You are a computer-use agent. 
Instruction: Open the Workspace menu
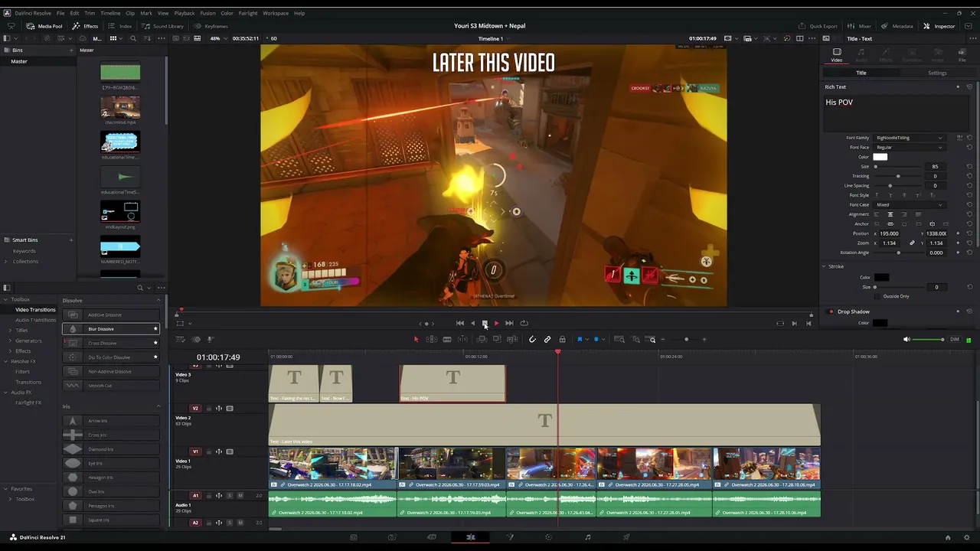(276, 13)
